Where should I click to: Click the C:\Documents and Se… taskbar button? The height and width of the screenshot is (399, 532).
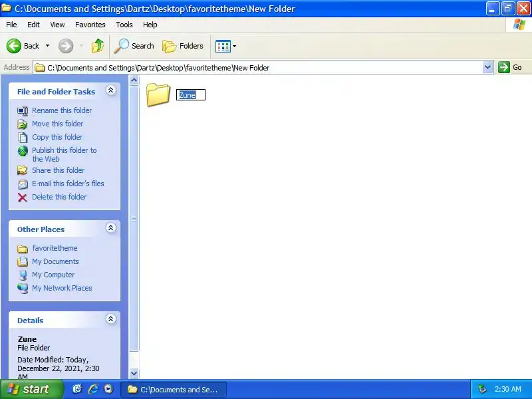(174, 390)
